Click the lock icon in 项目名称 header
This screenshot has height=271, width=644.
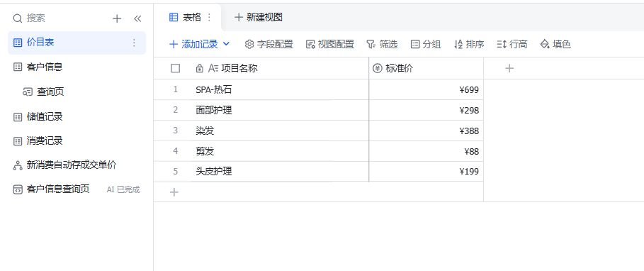(200, 69)
